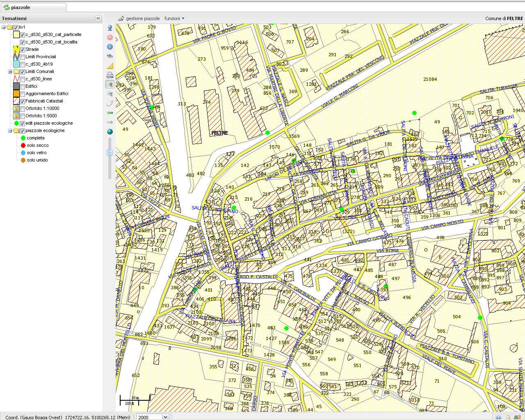This screenshot has width=525, height=420.
Task: Toggle the Limiti Comunali checkbox
Action: (23, 71)
